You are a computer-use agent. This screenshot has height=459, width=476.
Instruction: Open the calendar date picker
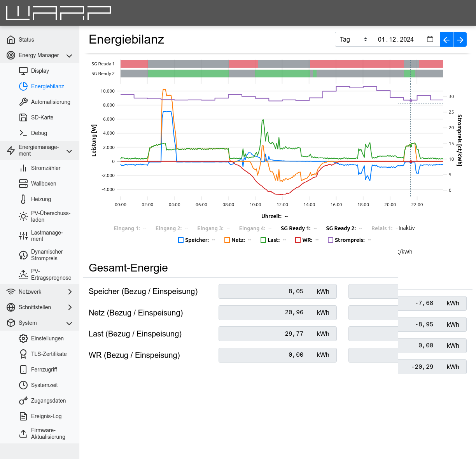point(430,39)
